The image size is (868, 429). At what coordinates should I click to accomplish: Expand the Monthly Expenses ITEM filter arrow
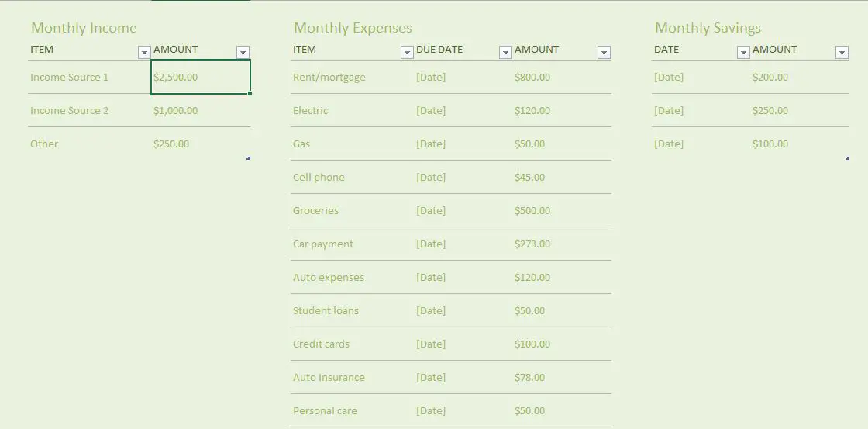[407, 52]
